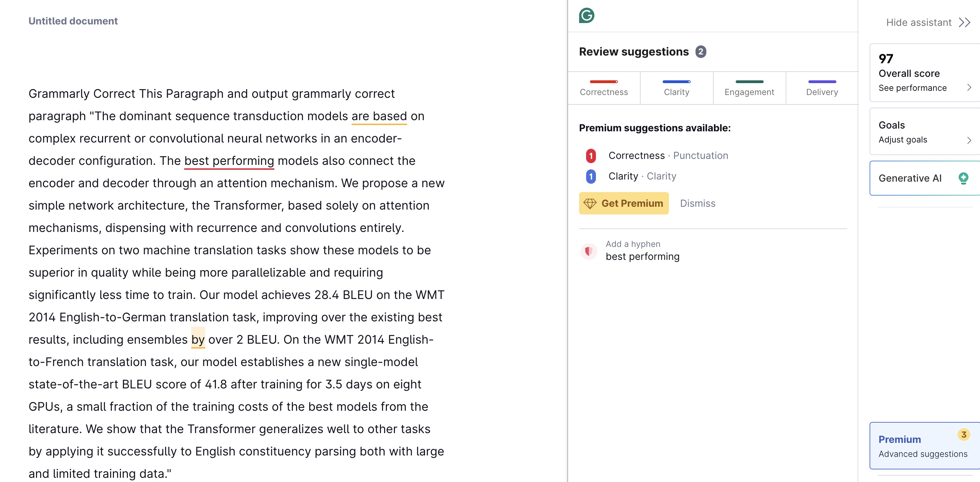Click the highlighted word 'by' in the text
This screenshot has width=980, height=482.
coord(198,339)
